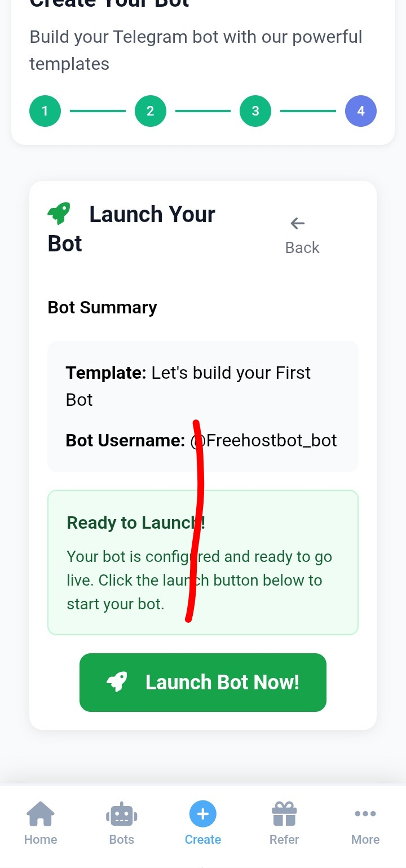This screenshot has width=406, height=868.
Task: Switch to the Refer tab label
Action: point(284,839)
